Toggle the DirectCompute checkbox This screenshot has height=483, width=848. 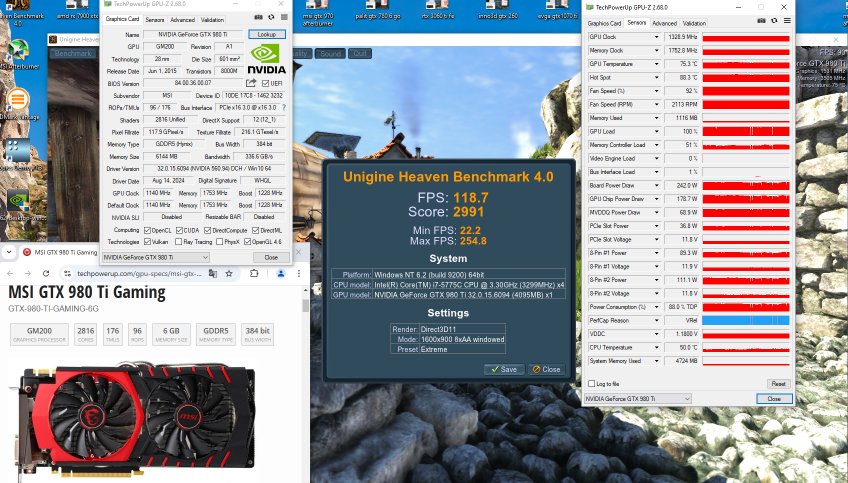[x=207, y=230]
